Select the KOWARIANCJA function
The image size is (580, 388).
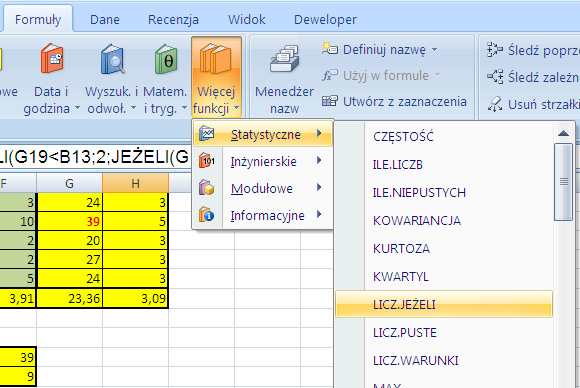click(444, 220)
